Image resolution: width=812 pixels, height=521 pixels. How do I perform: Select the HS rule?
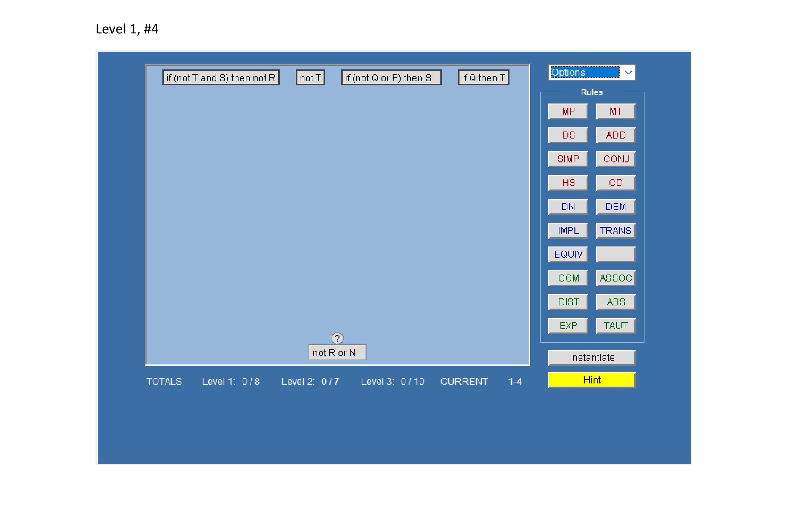568,183
